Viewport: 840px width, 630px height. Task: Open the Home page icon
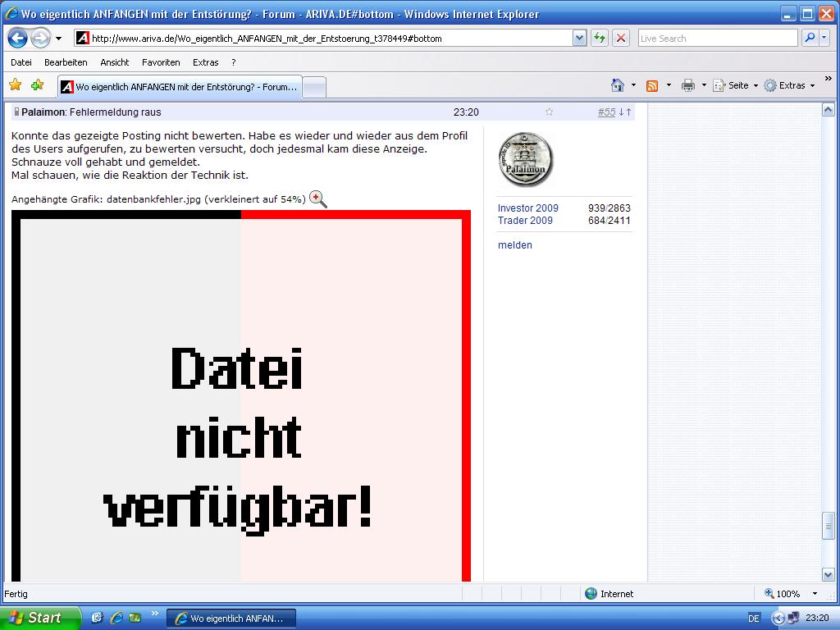click(x=618, y=84)
